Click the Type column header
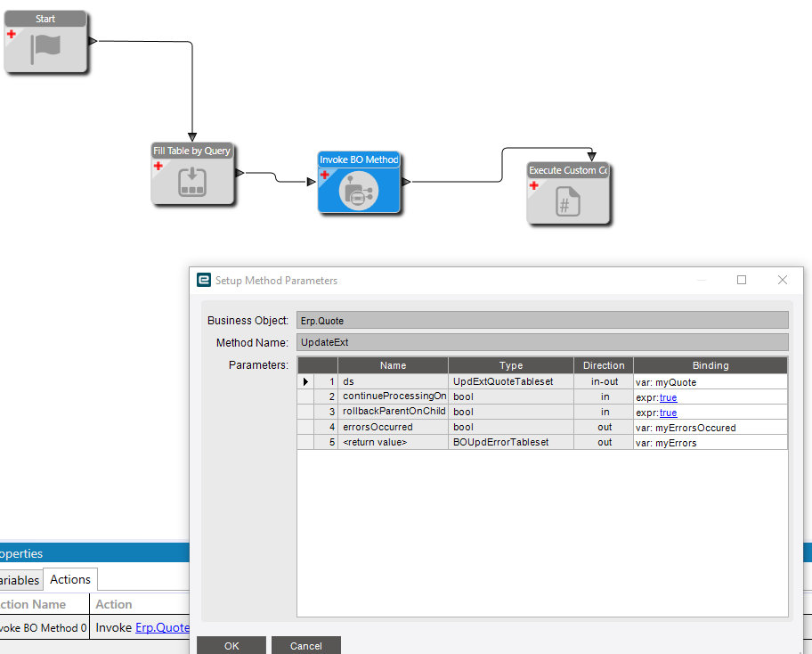Image resolution: width=812 pixels, height=654 pixels. click(511, 365)
